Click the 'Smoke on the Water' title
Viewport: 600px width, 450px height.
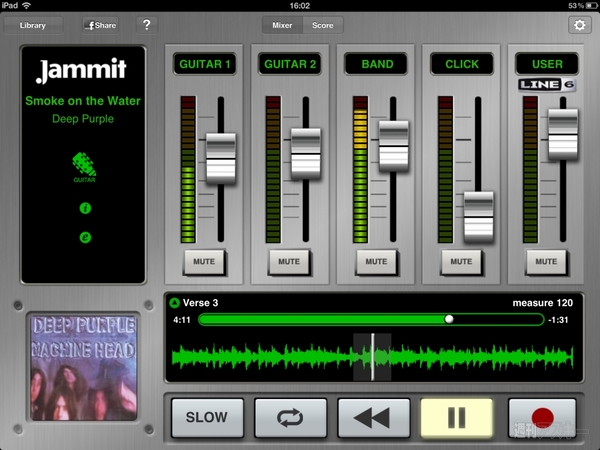tap(83, 101)
